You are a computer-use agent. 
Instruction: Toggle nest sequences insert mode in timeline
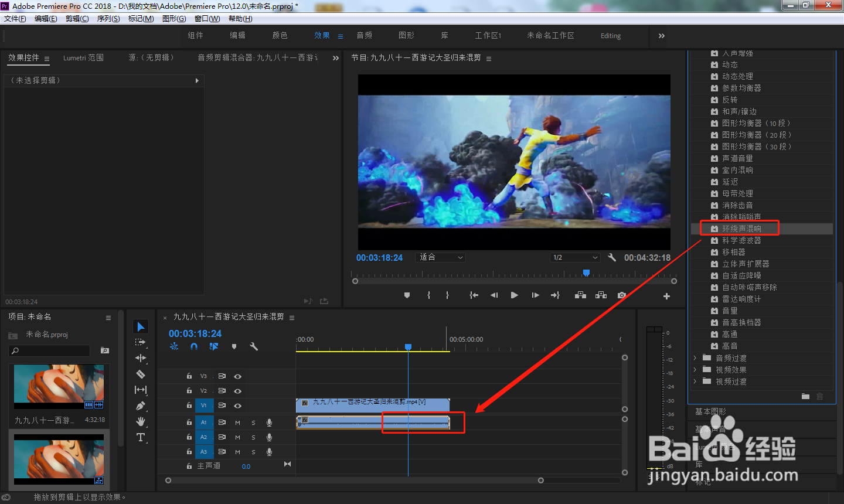[x=174, y=346]
